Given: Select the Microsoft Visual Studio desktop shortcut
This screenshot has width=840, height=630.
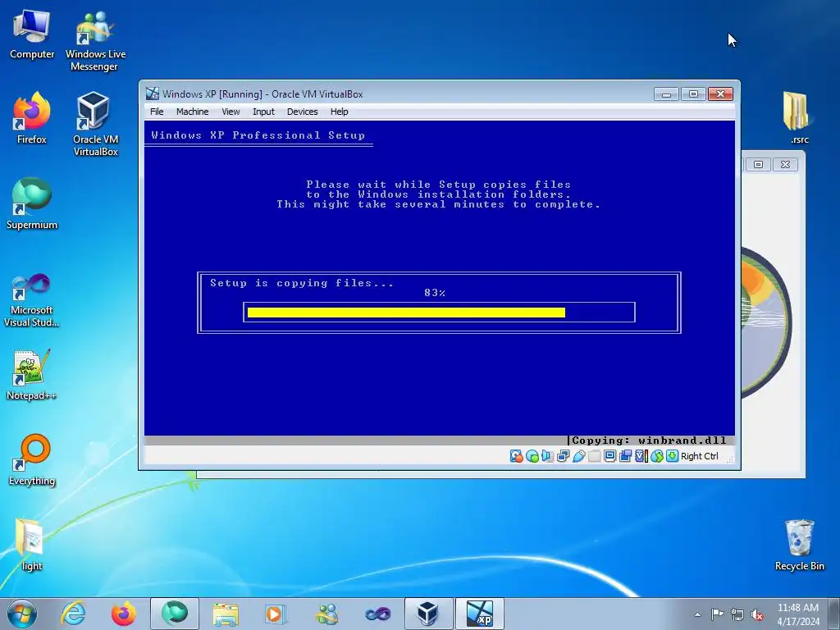Looking at the screenshot, I should pos(32,300).
